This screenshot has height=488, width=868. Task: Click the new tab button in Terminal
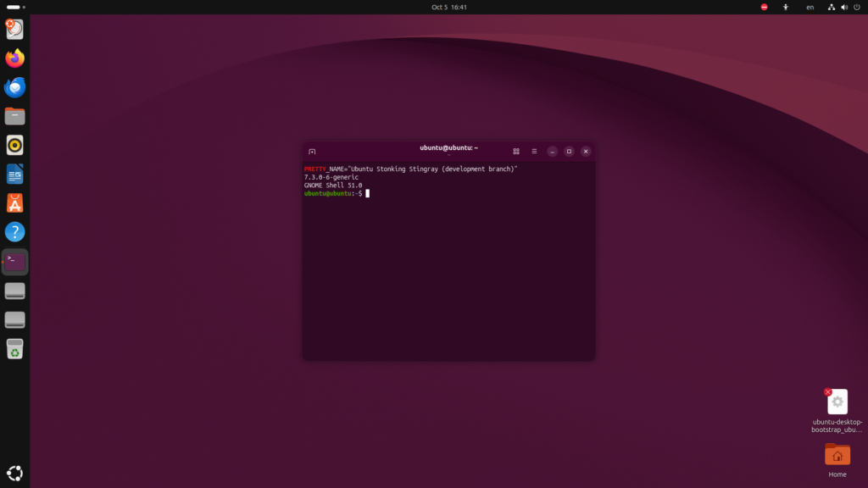(x=312, y=152)
